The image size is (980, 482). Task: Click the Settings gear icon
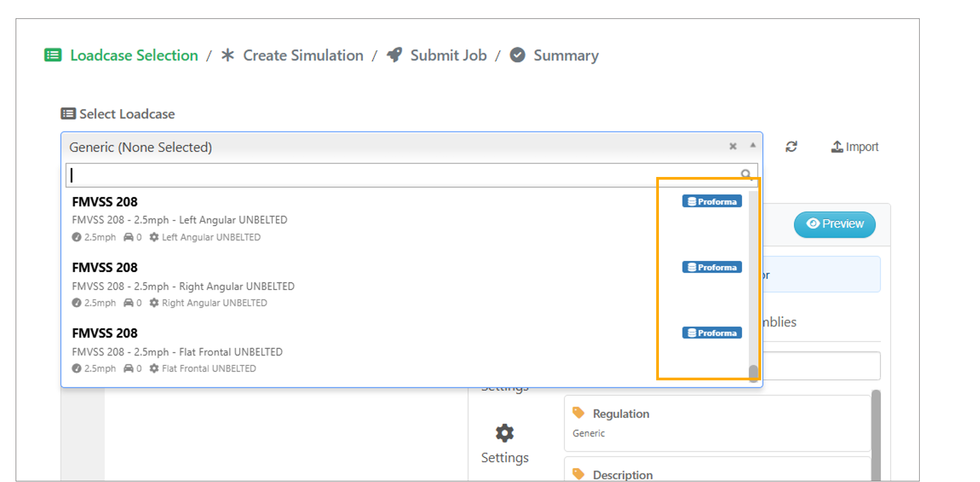coord(505,433)
